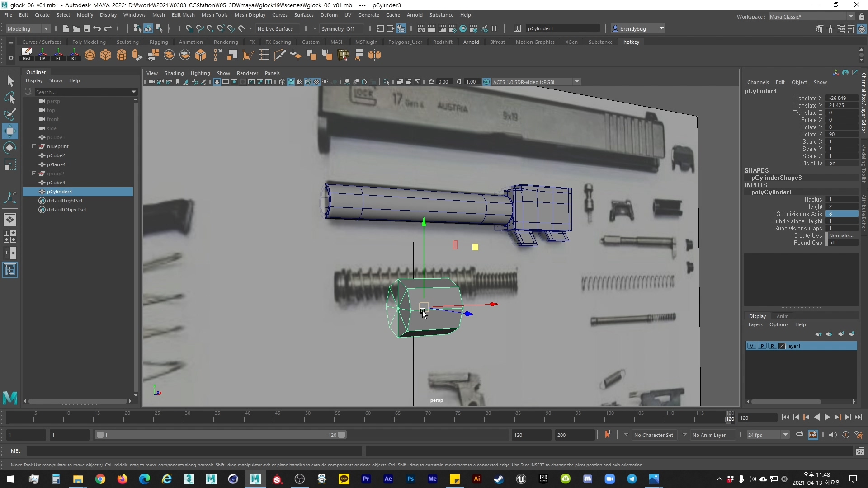Click the Snap to grids magnet icon
868x488 pixels.
[189, 28]
